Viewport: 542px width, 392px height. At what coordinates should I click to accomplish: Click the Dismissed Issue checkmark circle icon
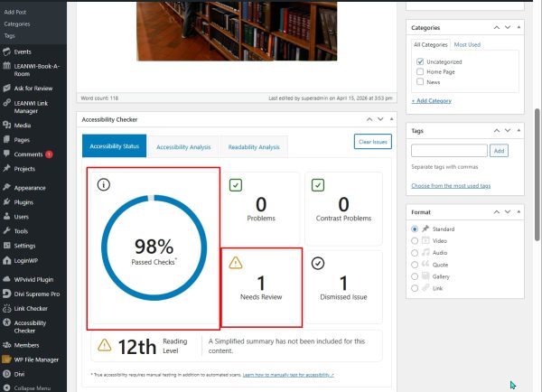pyautogui.click(x=318, y=264)
